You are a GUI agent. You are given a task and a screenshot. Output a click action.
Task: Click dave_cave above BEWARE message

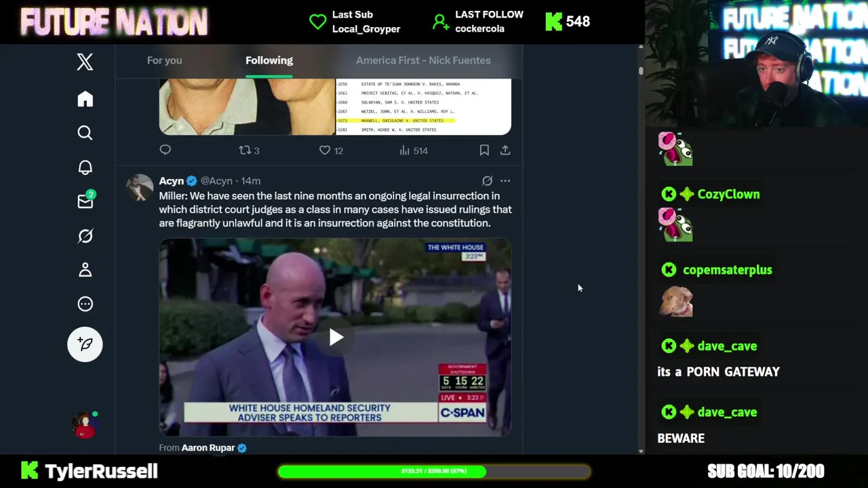coord(727,412)
